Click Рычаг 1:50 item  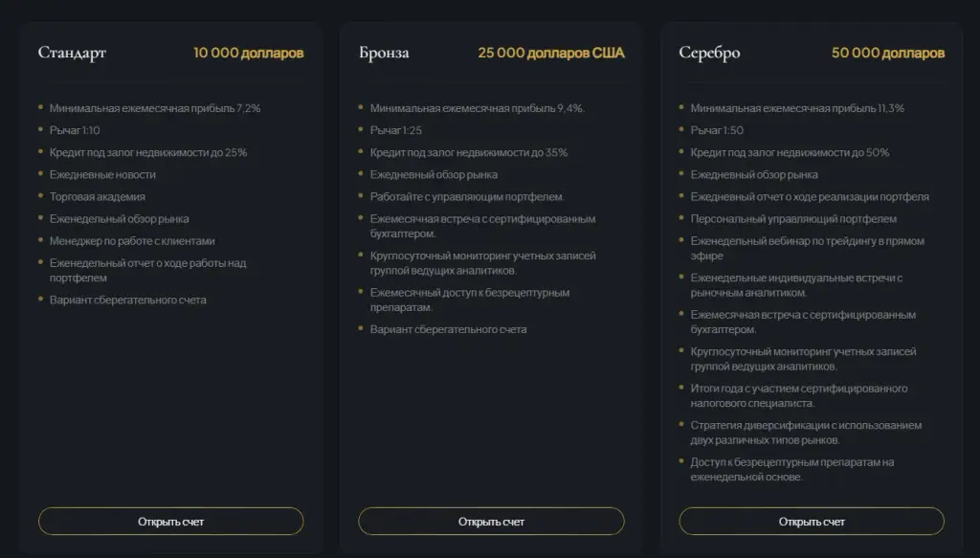717,130
